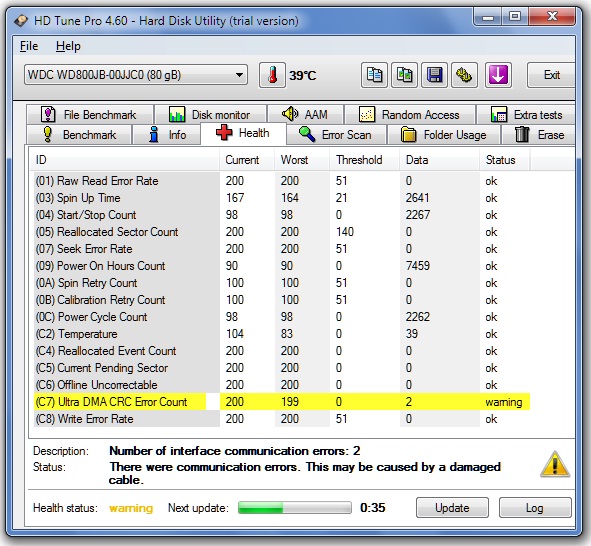Select the Calibration Retry Count row

pos(282,300)
